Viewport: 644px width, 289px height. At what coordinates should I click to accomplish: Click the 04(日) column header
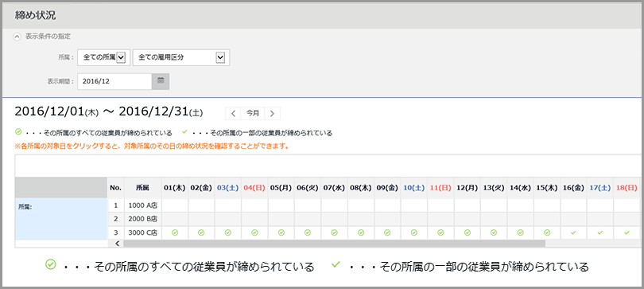[254, 188]
